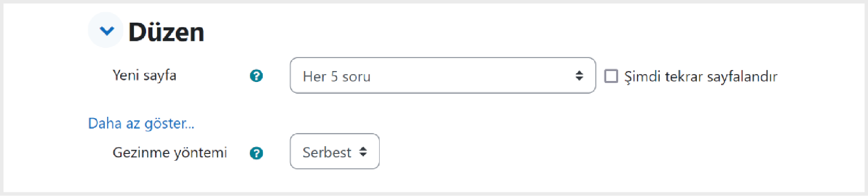Image resolution: width=868 pixels, height=196 pixels.
Task: Click the Serbest text inside its selector
Action: (x=327, y=152)
